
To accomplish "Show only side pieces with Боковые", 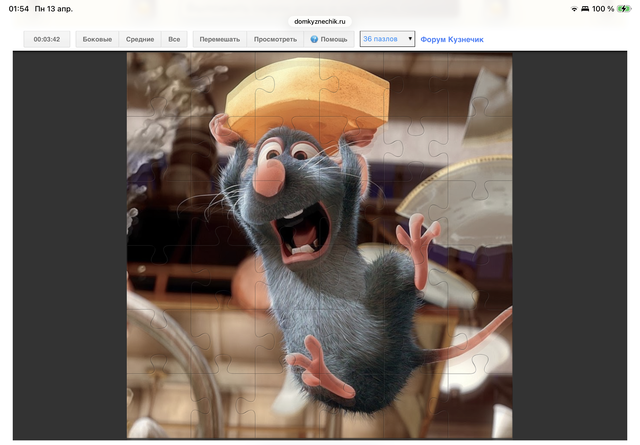I will [97, 39].
